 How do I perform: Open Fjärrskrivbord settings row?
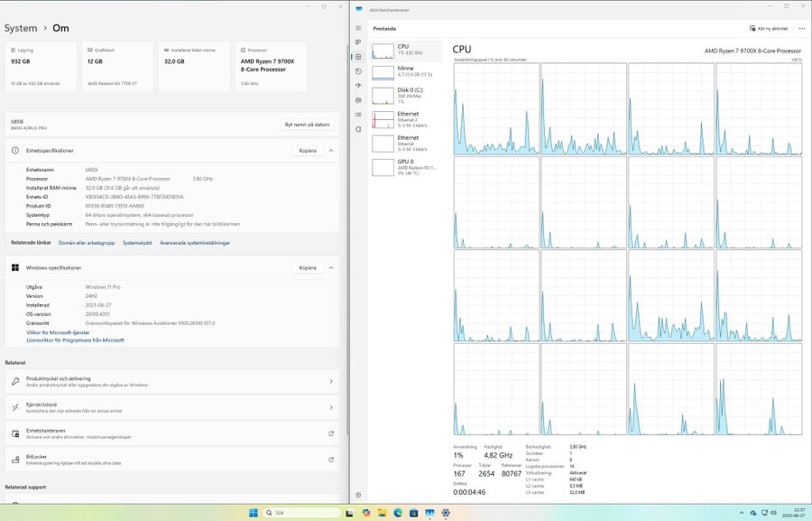pos(172,407)
